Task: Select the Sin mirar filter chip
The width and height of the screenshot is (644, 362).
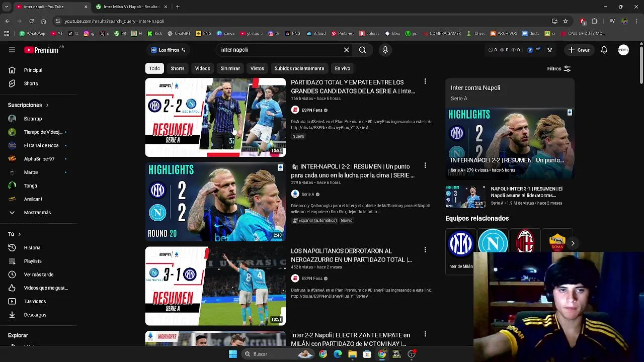Action: 230,68
